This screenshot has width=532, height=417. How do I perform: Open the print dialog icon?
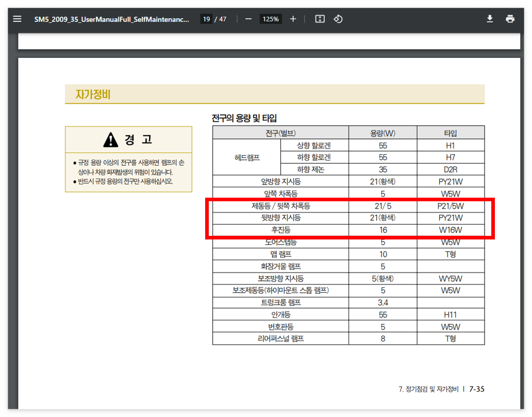[x=510, y=19]
